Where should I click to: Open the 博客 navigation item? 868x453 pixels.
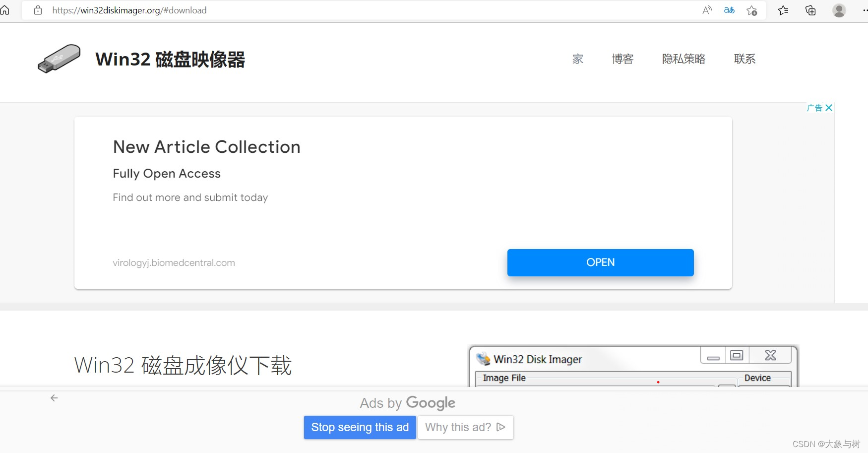[622, 59]
